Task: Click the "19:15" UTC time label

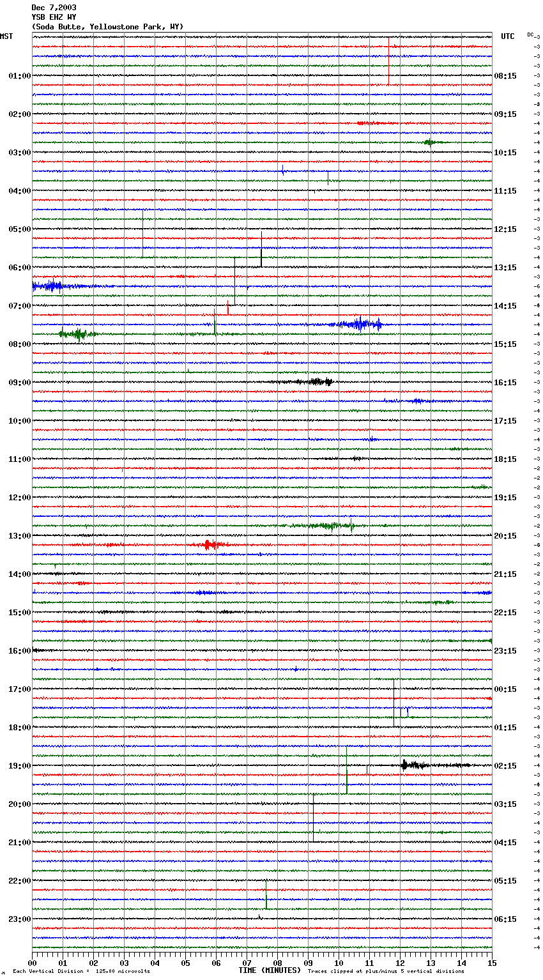Action: pyautogui.click(x=505, y=498)
